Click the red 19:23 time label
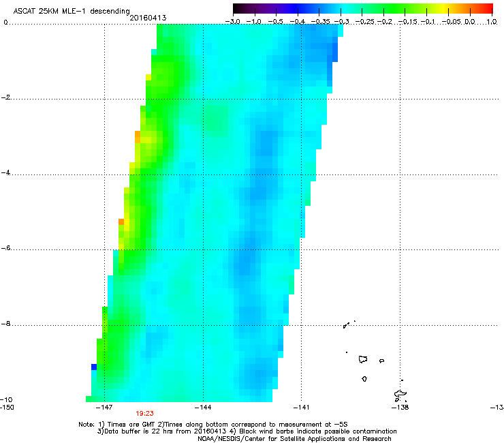504x443 pixels. point(144,414)
